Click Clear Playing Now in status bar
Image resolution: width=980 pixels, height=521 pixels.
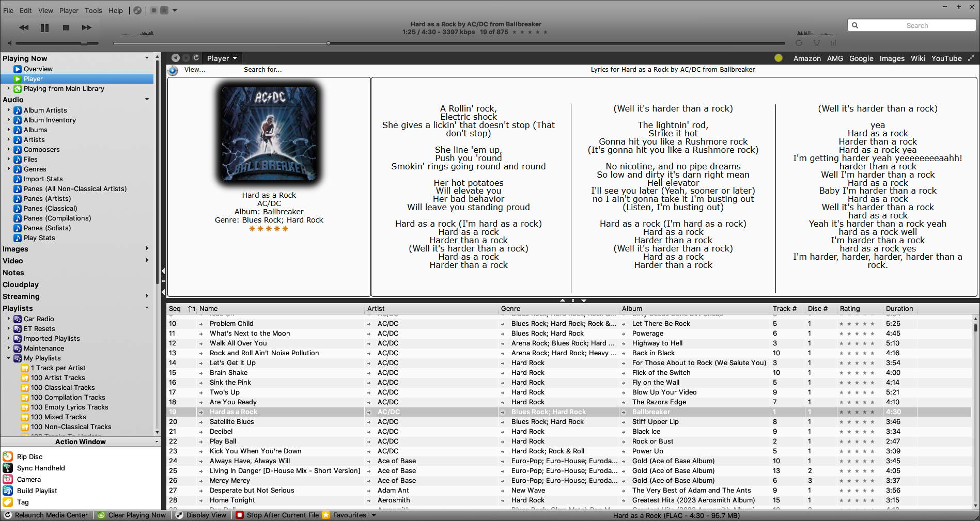pyautogui.click(x=132, y=515)
